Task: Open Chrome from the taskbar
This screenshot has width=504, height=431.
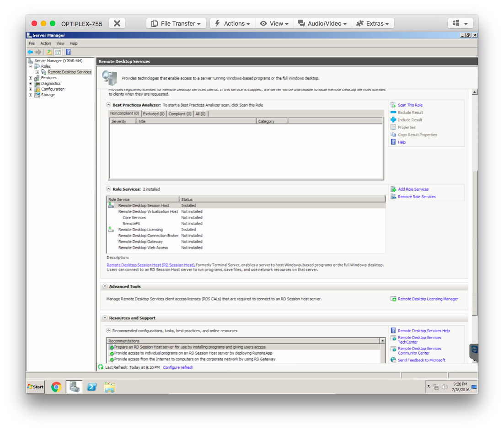Action: [56, 387]
